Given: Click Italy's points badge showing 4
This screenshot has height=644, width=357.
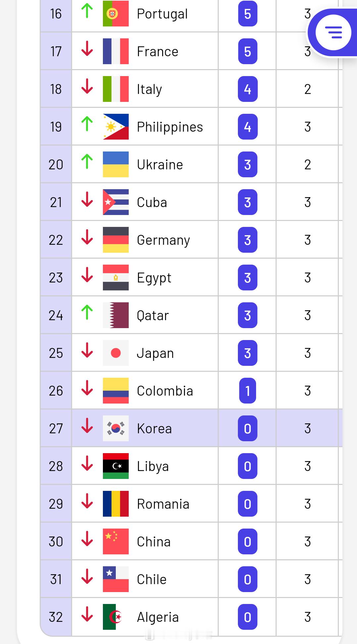Looking at the screenshot, I should click(247, 89).
